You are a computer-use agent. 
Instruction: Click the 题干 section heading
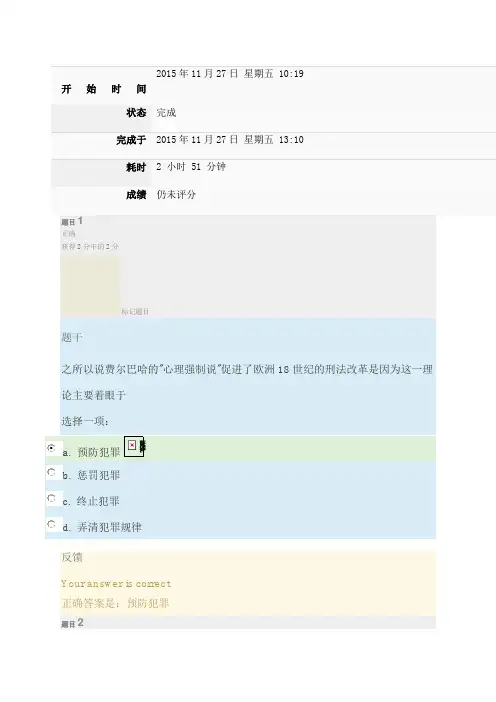point(72,338)
